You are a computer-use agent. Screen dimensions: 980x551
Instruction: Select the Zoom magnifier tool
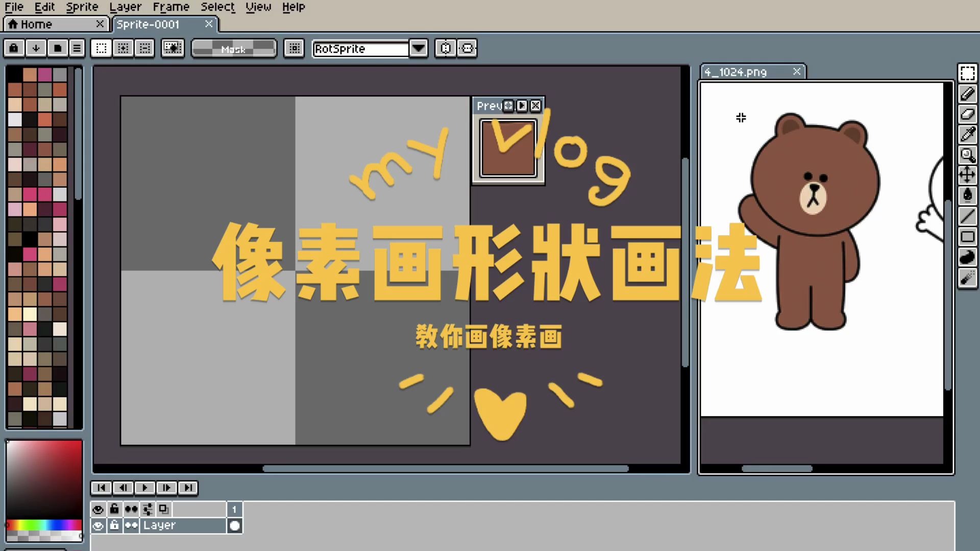(x=967, y=155)
